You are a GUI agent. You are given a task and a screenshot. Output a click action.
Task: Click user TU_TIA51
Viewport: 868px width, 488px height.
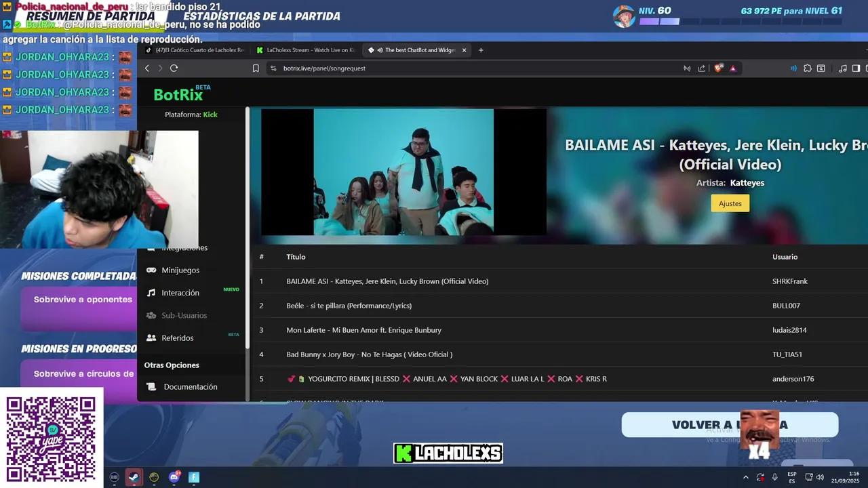tap(787, 354)
